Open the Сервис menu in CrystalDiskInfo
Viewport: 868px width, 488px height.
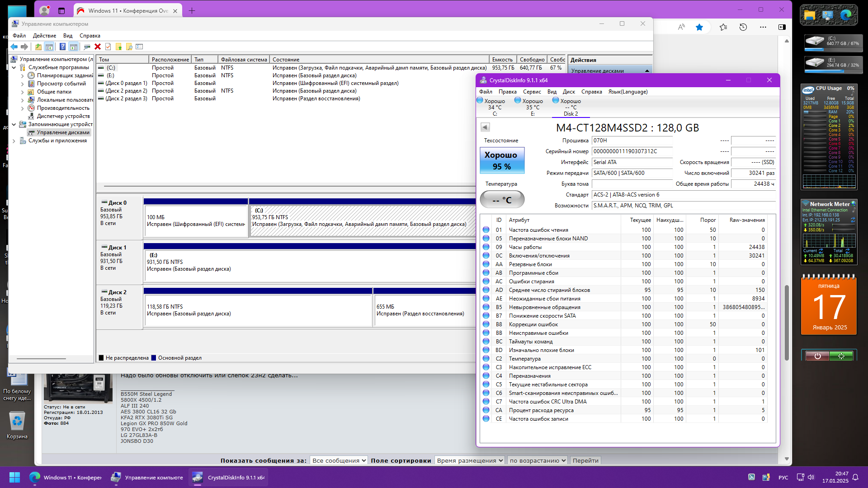(532, 92)
